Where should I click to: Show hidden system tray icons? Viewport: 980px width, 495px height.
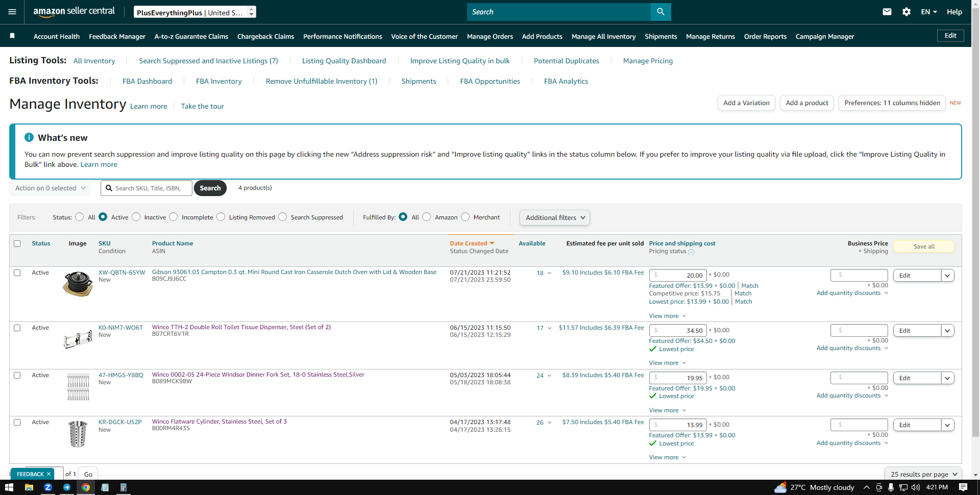(x=866, y=487)
